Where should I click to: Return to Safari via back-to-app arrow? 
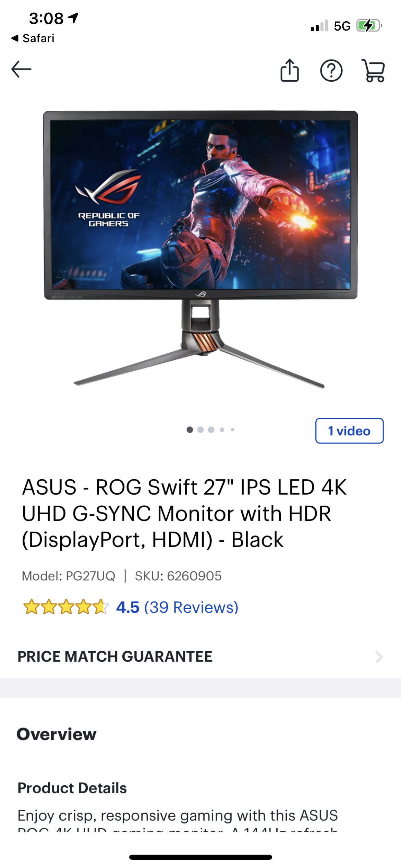point(33,38)
